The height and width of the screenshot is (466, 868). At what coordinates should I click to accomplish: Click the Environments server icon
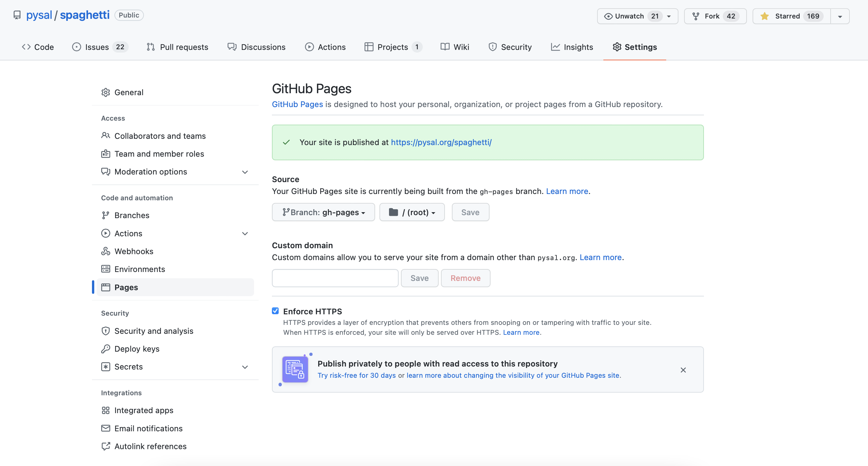tap(106, 269)
